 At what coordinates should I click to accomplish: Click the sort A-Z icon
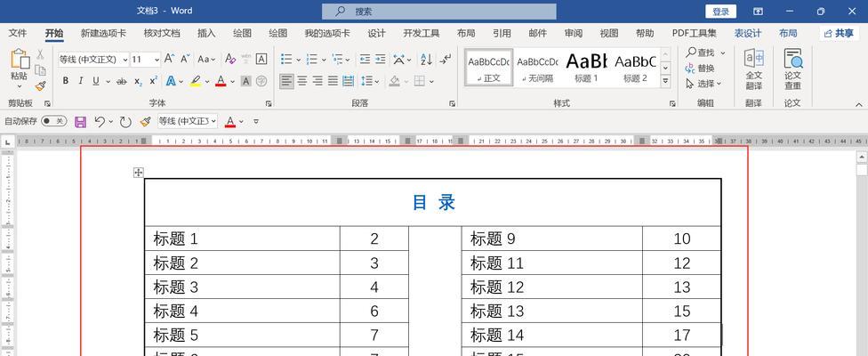coord(426,59)
